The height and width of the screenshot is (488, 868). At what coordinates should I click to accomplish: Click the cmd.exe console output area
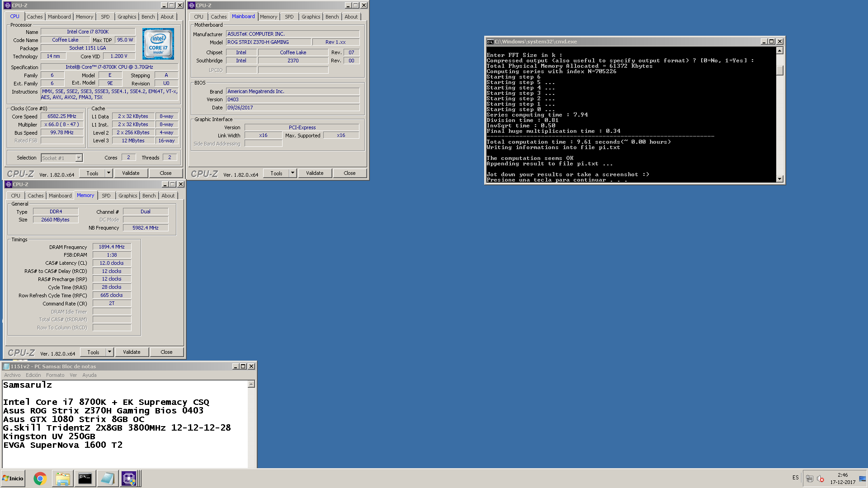pos(631,115)
